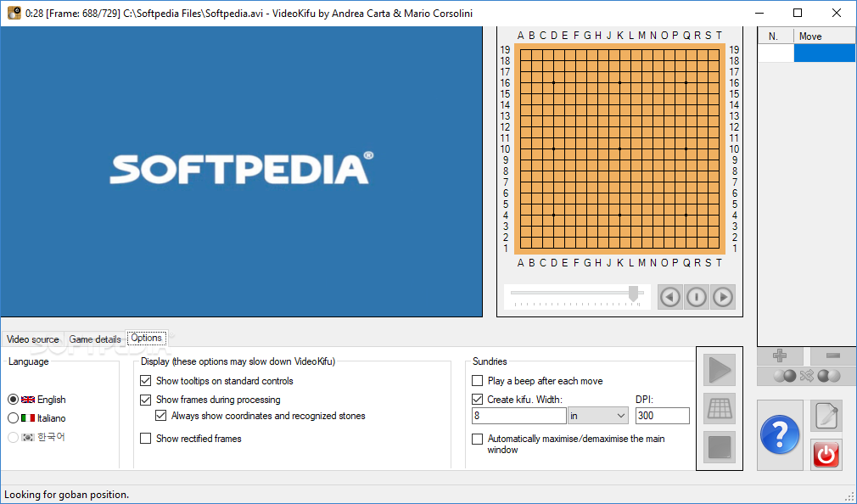This screenshot has height=504, width=857.
Task: Click the Softpedia video frame preview
Action: tap(241, 171)
